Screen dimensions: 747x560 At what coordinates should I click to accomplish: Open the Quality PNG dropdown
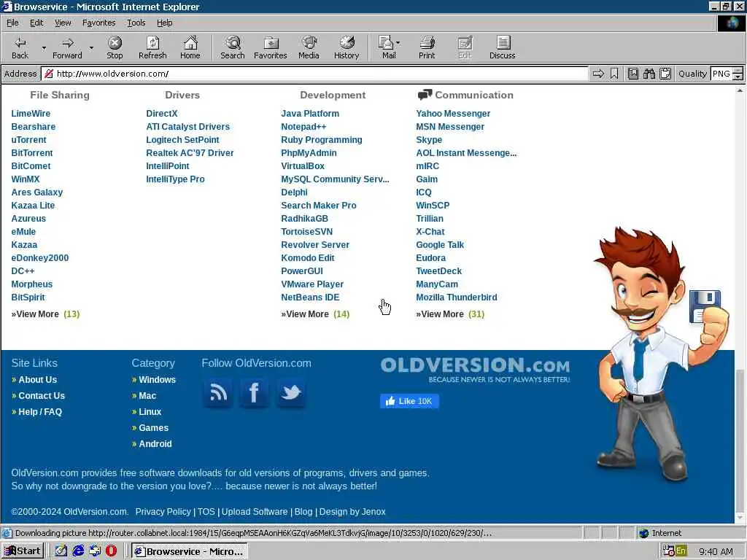pos(738,74)
